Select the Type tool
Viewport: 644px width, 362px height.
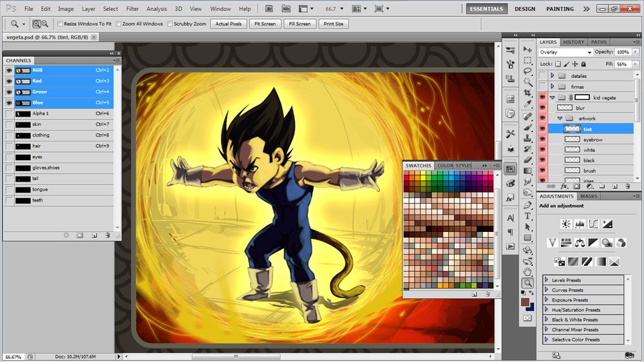coord(527,216)
